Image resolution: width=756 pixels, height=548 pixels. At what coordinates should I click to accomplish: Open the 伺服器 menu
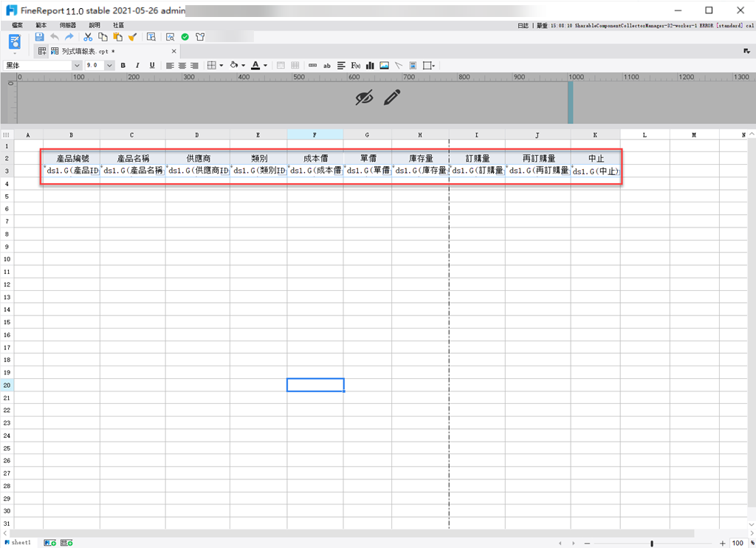pyautogui.click(x=67, y=25)
